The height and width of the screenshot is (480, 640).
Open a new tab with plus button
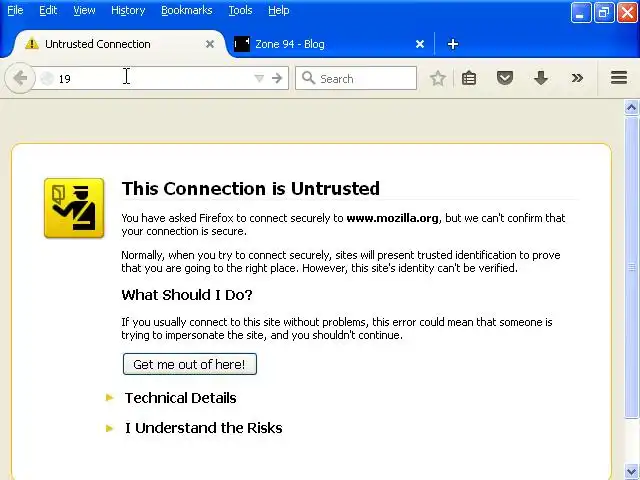453,44
